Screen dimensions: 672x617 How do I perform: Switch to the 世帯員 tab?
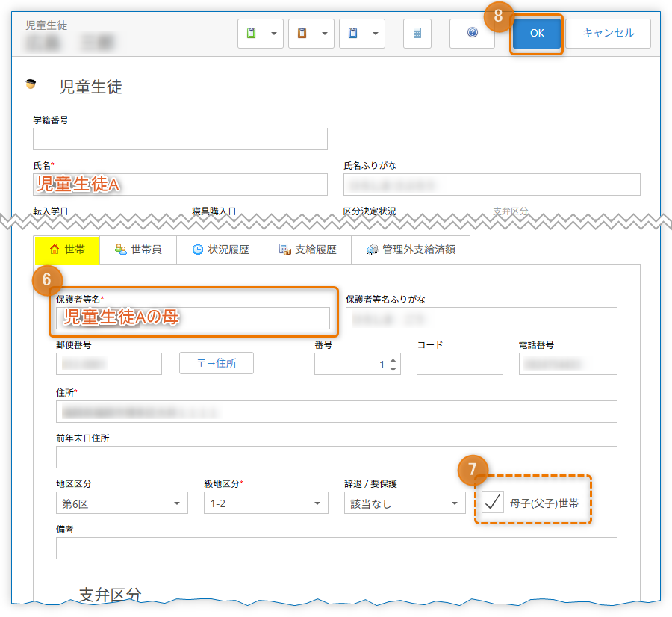tap(138, 249)
